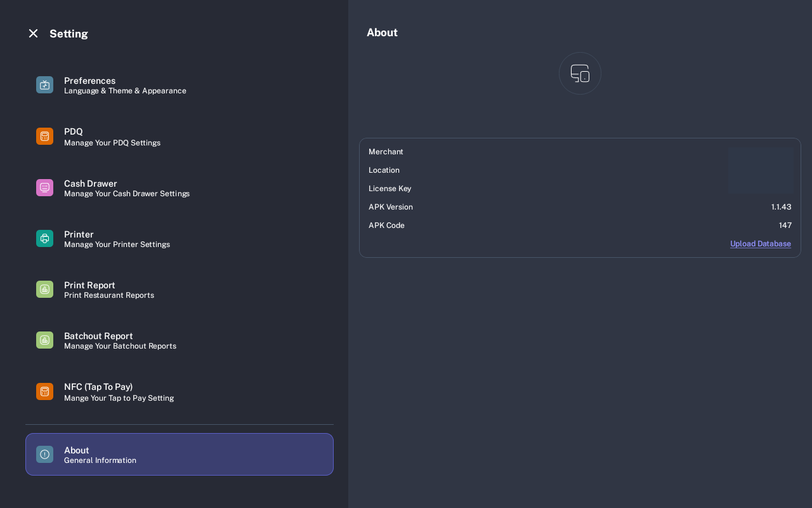Click the Location label
812x508 pixels.
(384, 170)
